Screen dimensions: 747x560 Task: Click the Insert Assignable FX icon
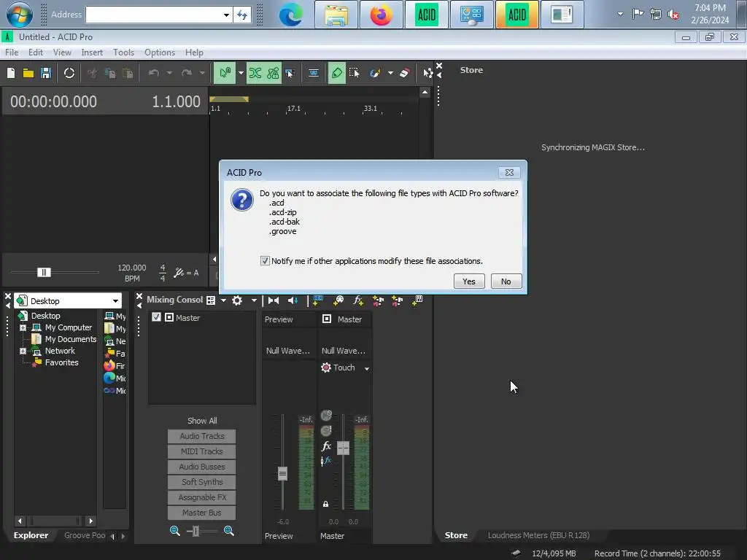click(358, 300)
